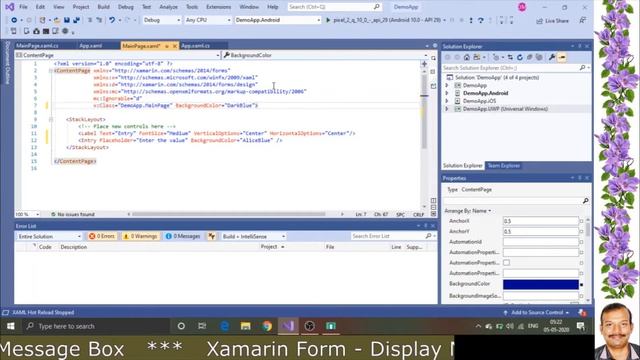Click the Properties panel search magnifier icon

pos(585,201)
